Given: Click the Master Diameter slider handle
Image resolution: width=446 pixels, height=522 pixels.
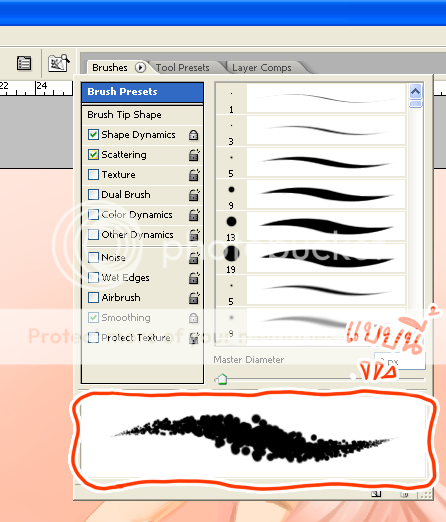Looking at the screenshot, I should (x=221, y=379).
